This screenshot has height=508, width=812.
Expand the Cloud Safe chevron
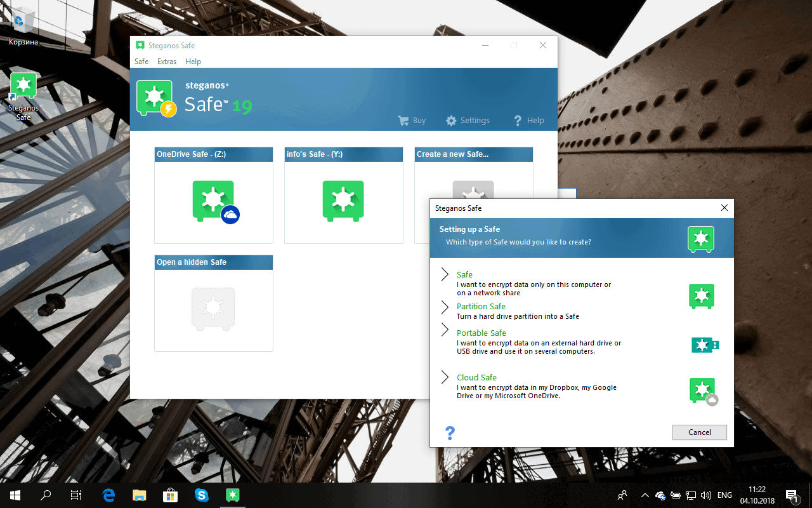tap(445, 377)
